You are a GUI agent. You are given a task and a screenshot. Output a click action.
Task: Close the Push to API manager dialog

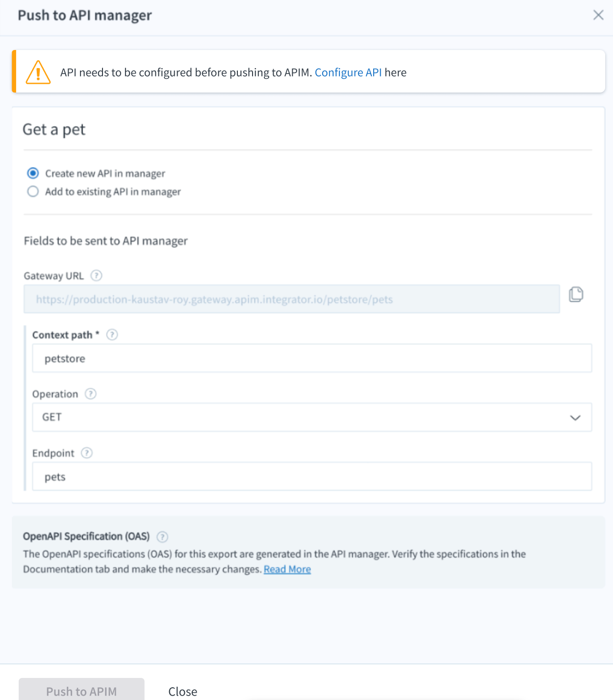tap(598, 15)
